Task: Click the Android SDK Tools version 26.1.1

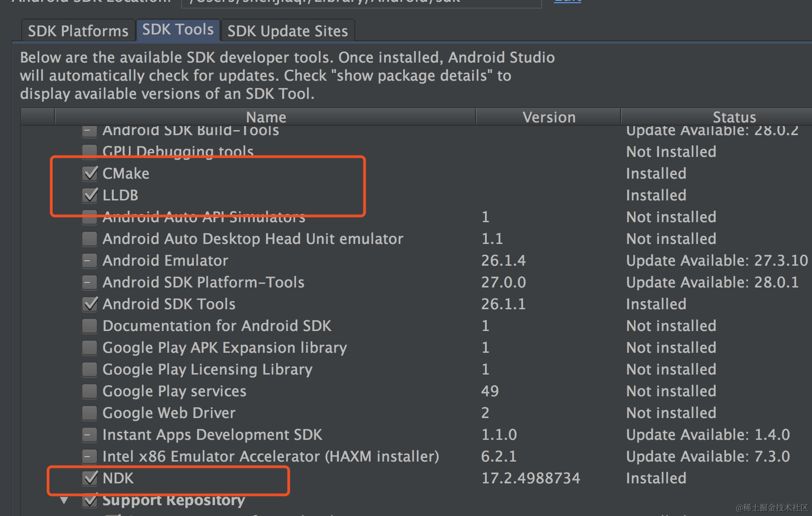Action: pyautogui.click(x=503, y=304)
